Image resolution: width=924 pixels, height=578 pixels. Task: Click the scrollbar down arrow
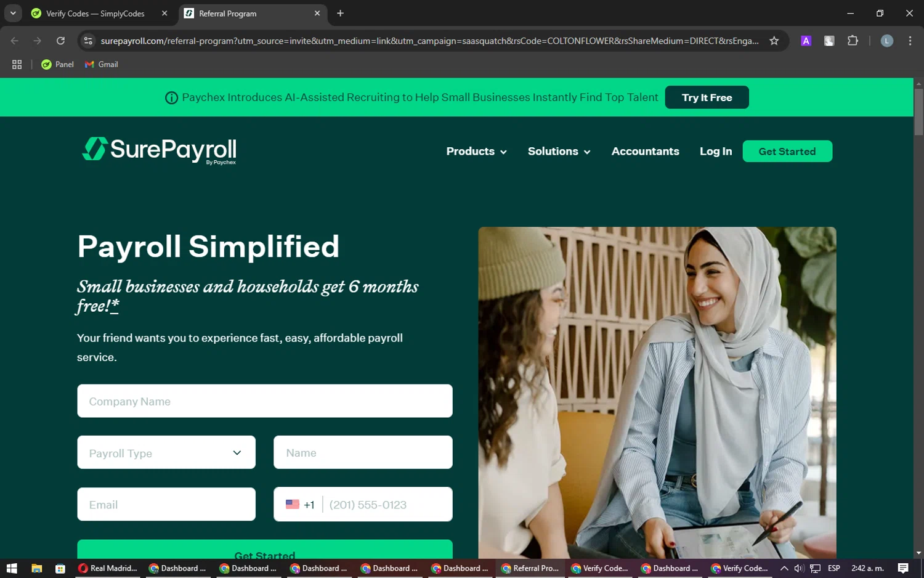(918, 553)
